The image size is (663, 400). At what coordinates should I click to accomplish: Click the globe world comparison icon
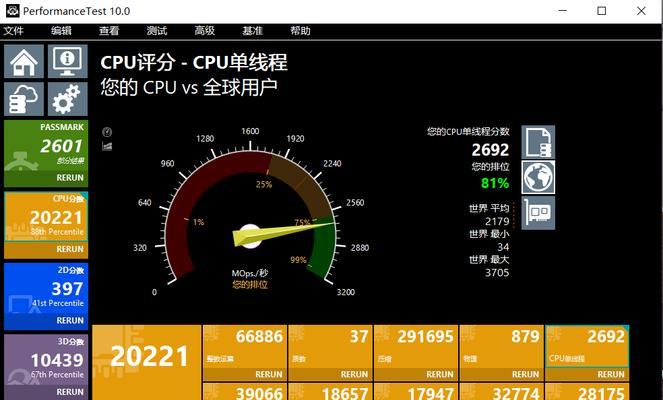coord(538,177)
